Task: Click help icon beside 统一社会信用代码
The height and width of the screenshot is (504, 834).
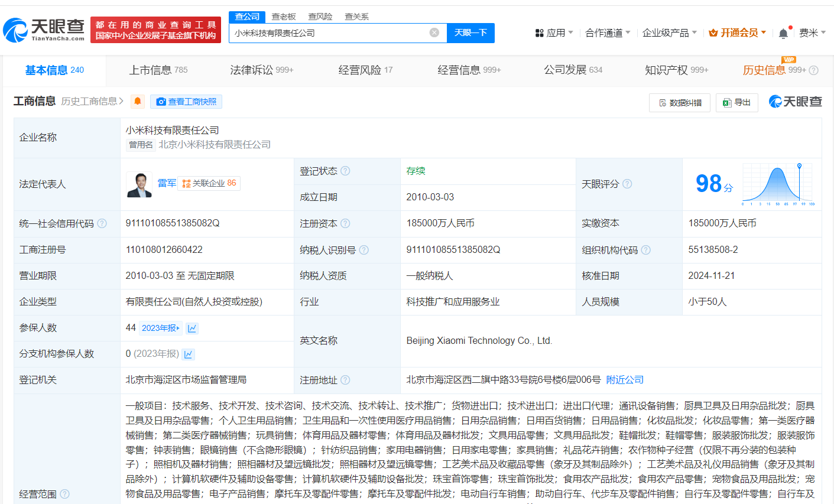Action: click(102, 223)
